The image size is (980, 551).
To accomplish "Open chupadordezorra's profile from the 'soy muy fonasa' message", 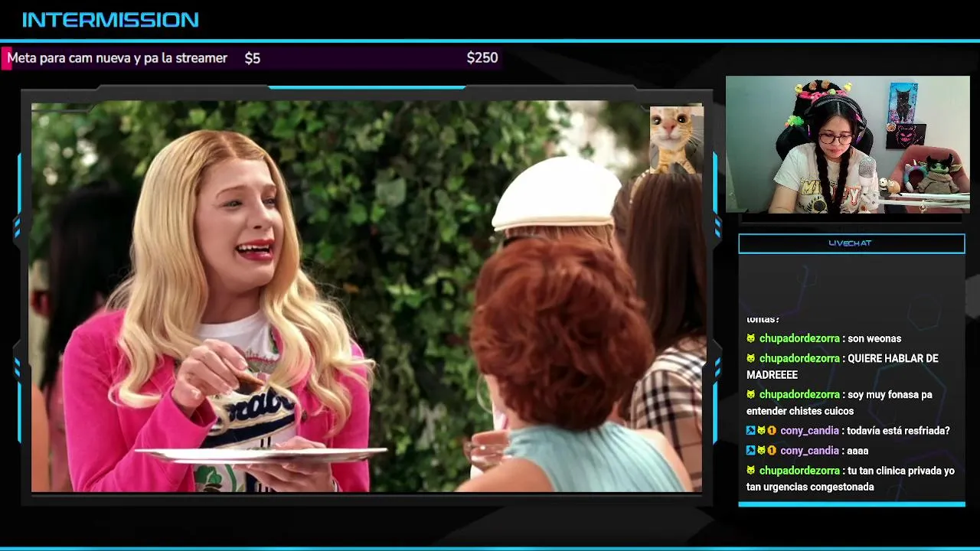I will [x=799, y=395].
